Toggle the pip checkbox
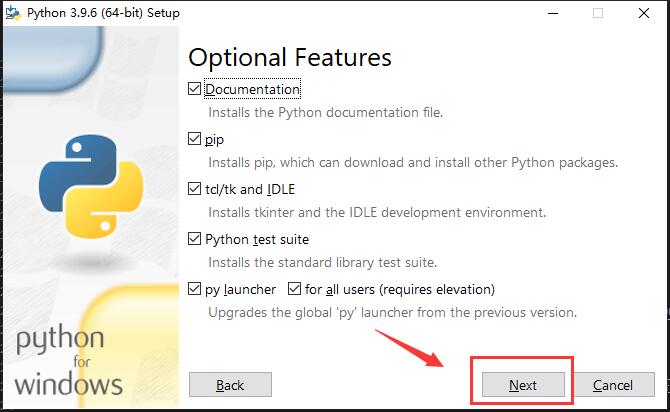 pyautogui.click(x=195, y=139)
